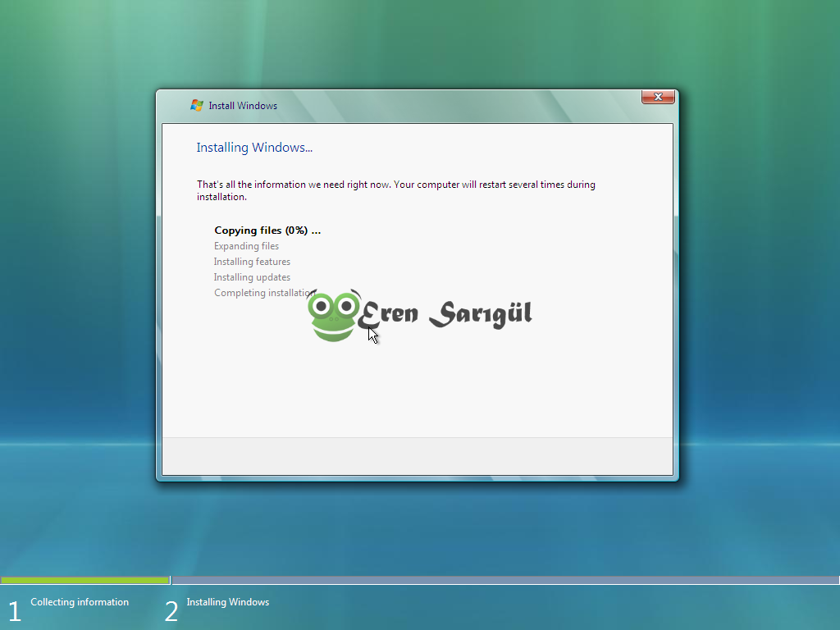
Task: Click the Install Windows title bar text
Action: [x=242, y=106]
